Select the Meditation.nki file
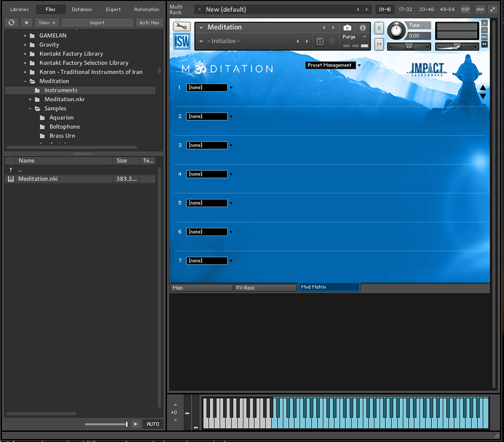Screen dimensions: 504x442 80,179
